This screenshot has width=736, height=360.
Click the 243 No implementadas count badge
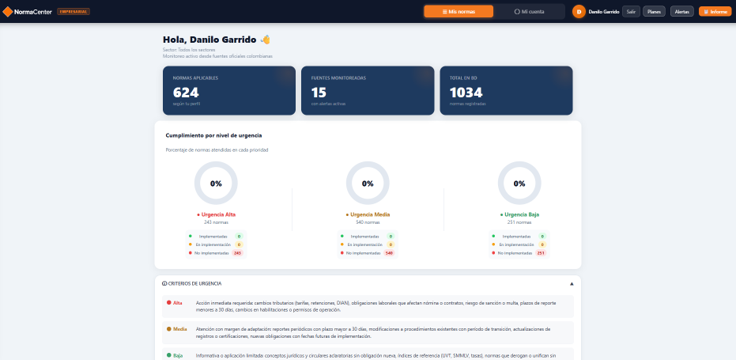click(x=238, y=253)
